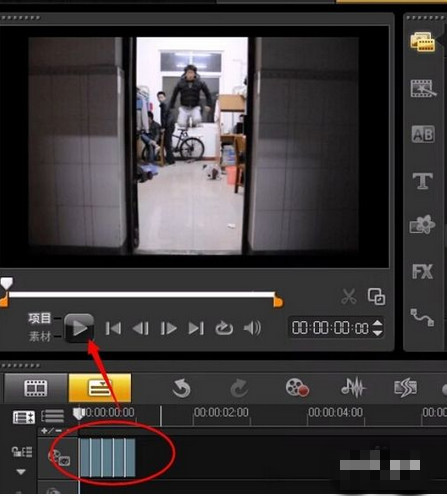This screenshot has width=447, height=496.
Task: Switch to the yellow Timeline view tab
Action: point(100,388)
